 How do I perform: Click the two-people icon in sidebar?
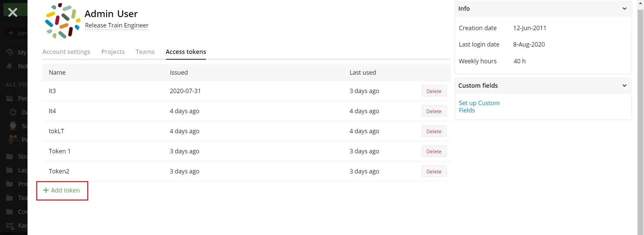click(13, 140)
